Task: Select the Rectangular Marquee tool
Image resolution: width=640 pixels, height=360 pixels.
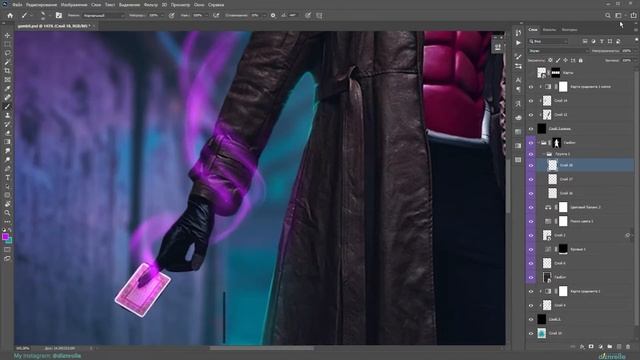Action: click(x=7, y=44)
